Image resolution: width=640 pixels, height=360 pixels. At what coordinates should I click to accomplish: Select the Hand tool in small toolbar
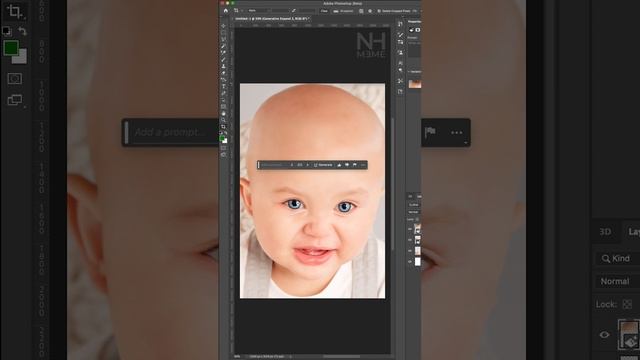pos(223,113)
